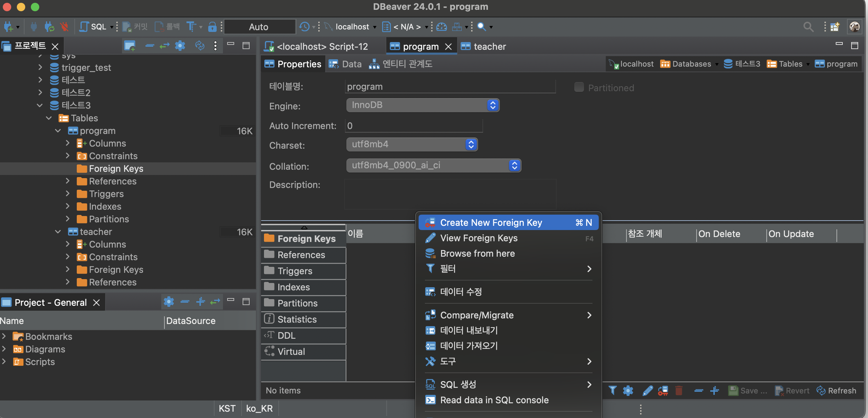Expand Columns under program table
The height and width of the screenshot is (418, 868).
coord(68,143)
